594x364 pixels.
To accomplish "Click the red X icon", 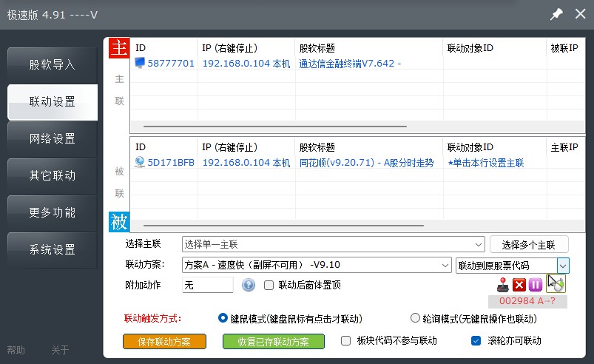I will point(519,285).
